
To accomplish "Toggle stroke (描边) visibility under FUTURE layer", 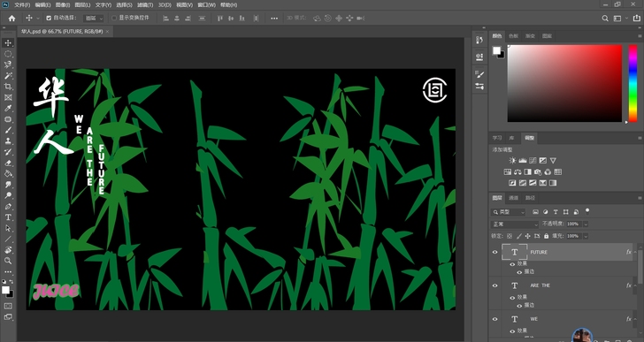I will click(519, 272).
